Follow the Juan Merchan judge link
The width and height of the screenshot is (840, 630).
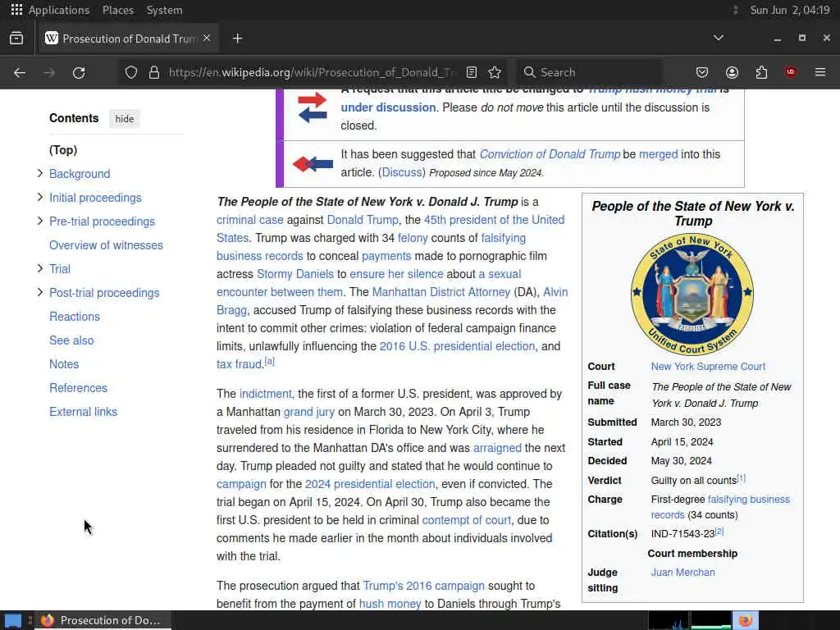pyautogui.click(x=682, y=572)
